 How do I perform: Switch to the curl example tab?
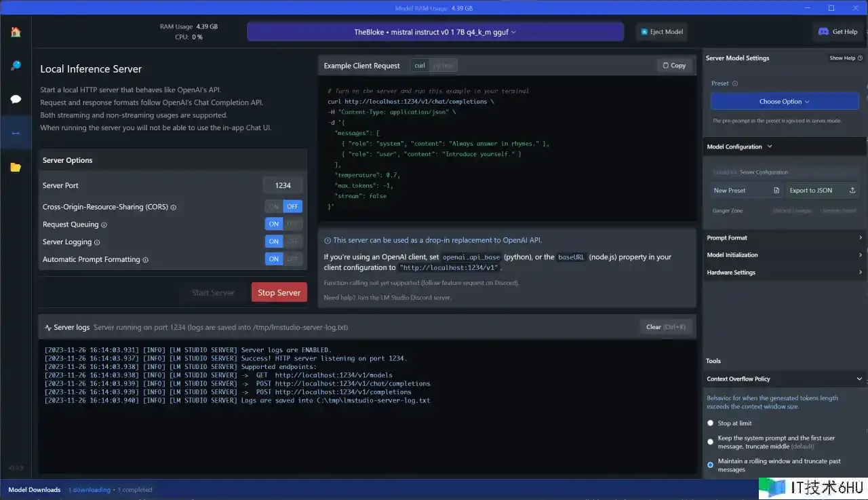click(x=420, y=65)
